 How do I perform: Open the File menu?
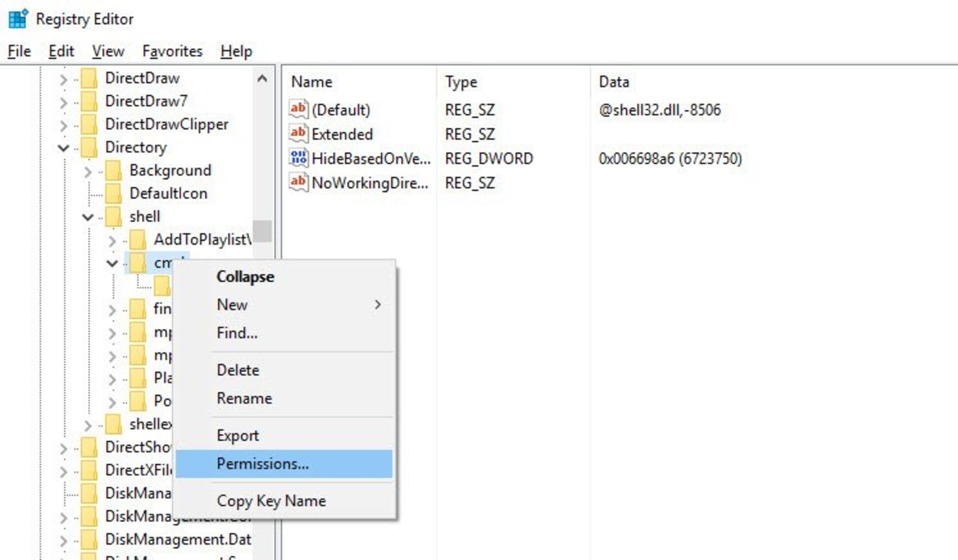[x=19, y=51]
